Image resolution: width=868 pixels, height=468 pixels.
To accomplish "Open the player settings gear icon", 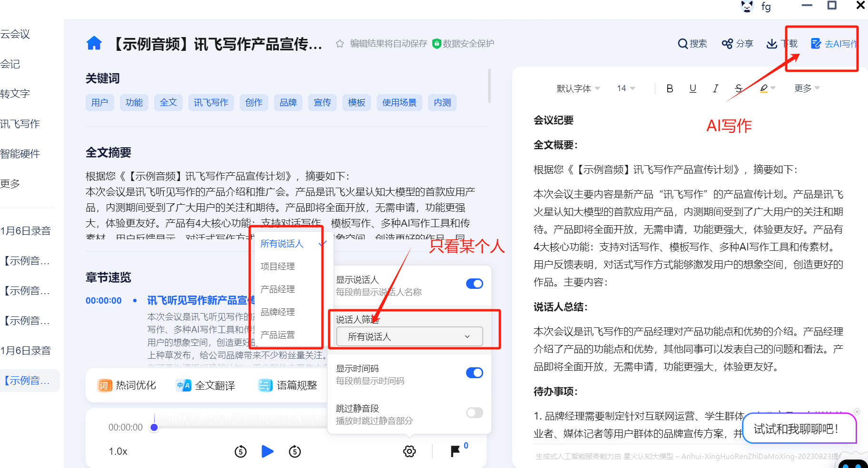I will coord(410,451).
